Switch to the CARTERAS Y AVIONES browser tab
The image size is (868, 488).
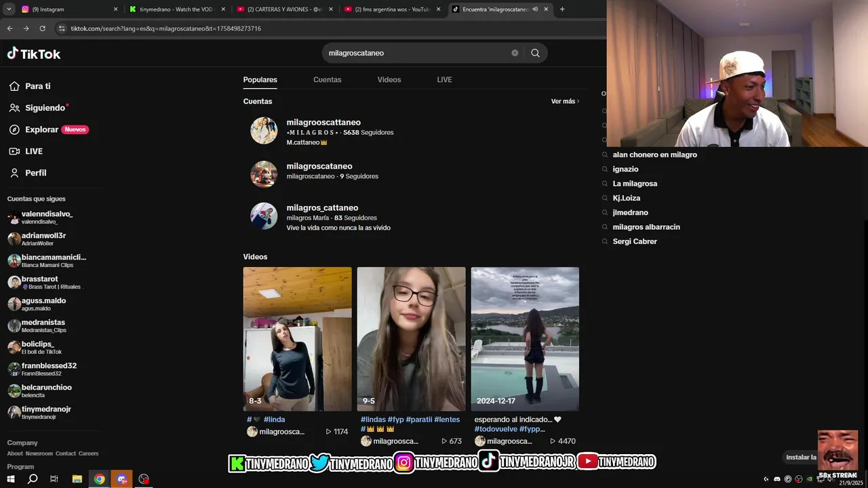[x=285, y=9]
